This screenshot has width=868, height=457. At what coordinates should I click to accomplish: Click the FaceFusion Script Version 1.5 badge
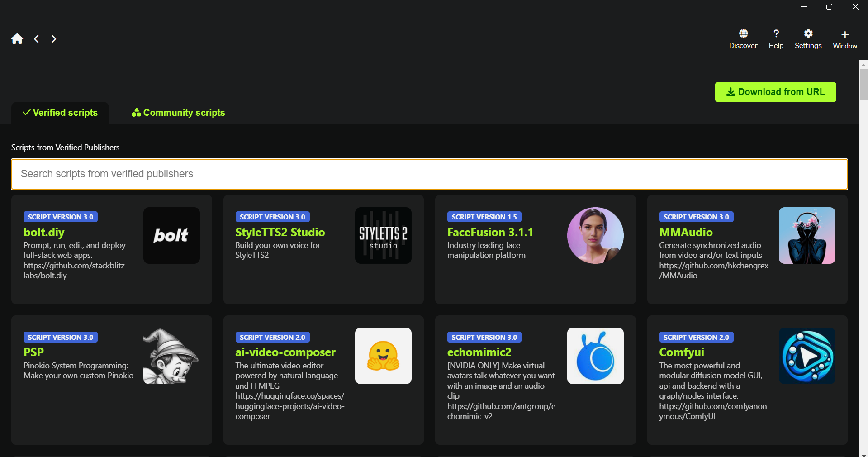(484, 217)
